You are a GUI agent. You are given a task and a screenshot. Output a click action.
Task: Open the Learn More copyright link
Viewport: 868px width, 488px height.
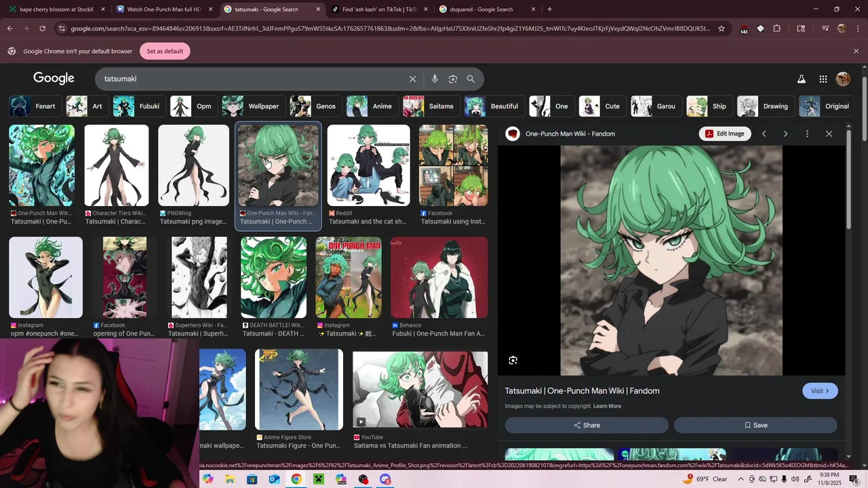click(607, 406)
